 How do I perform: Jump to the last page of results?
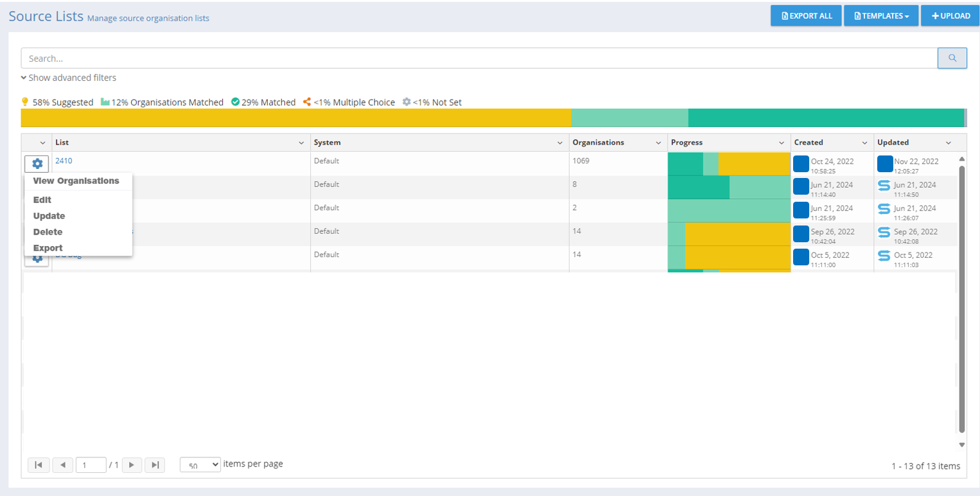[x=155, y=465]
